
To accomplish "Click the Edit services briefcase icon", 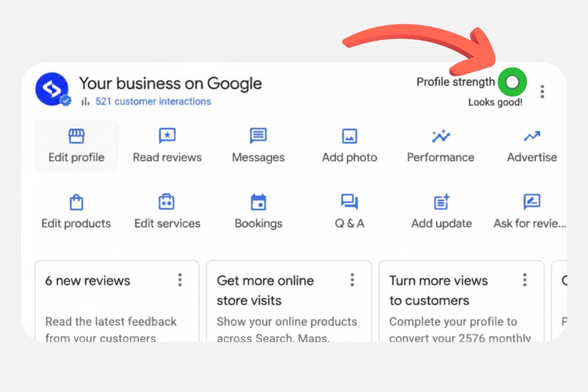I will 167,202.
